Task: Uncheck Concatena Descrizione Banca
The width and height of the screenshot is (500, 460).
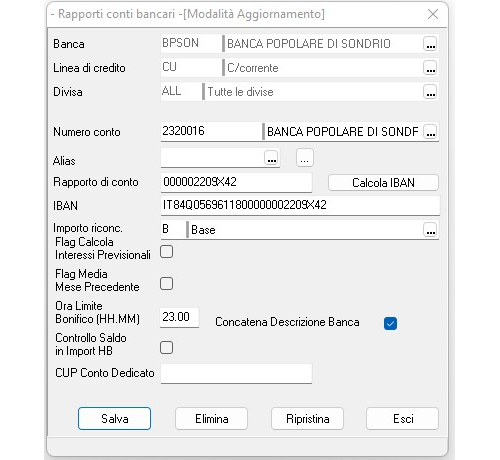Action: tap(390, 323)
